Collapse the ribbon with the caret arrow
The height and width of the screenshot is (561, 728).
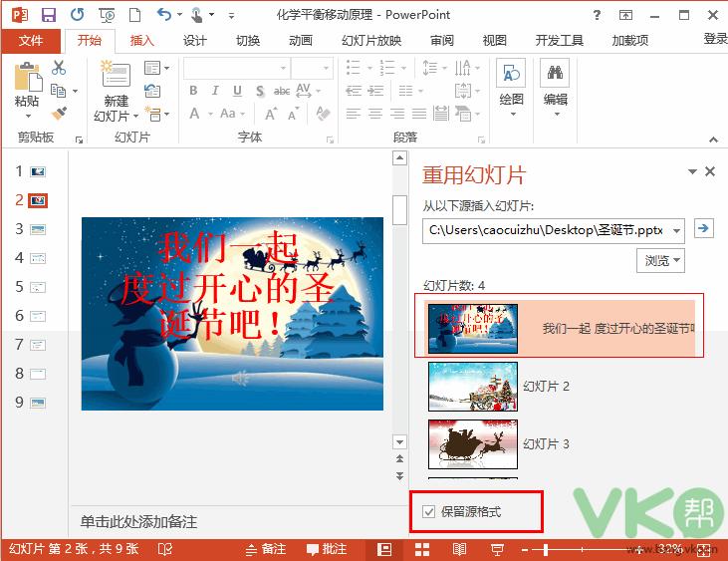[714, 140]
